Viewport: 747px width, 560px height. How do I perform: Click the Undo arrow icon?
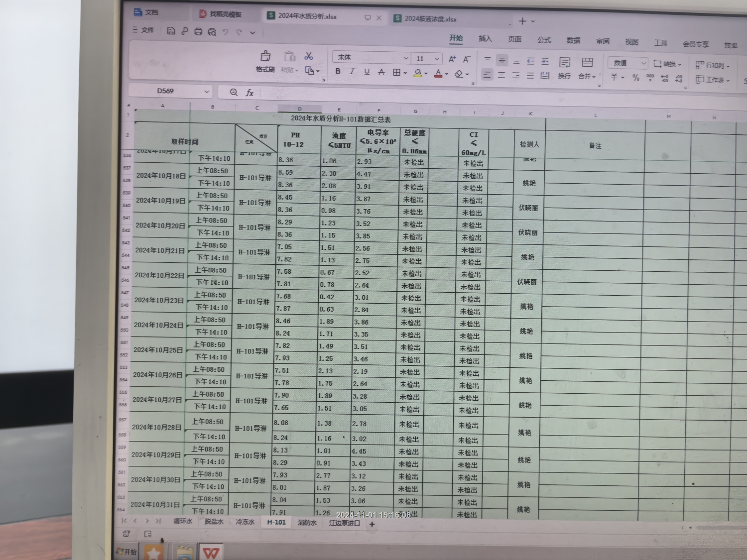tap(226, 32)
